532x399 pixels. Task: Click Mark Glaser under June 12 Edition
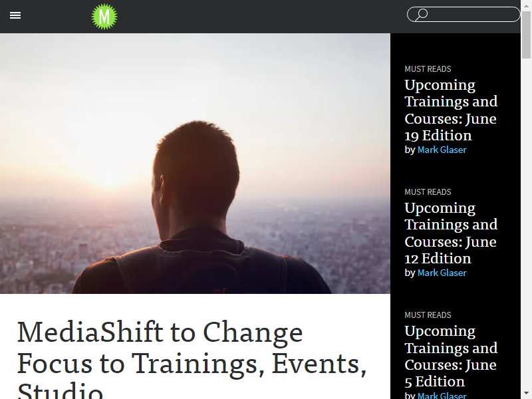442,273
